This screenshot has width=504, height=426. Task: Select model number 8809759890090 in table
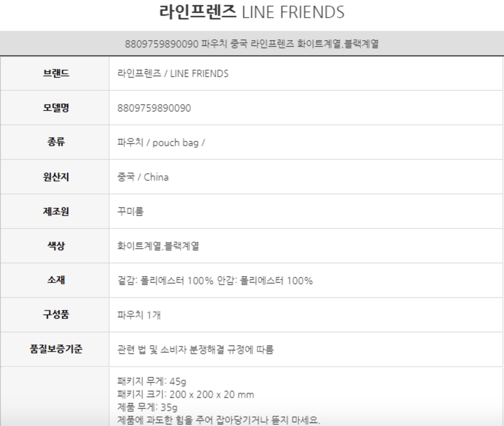coord(154,108)
